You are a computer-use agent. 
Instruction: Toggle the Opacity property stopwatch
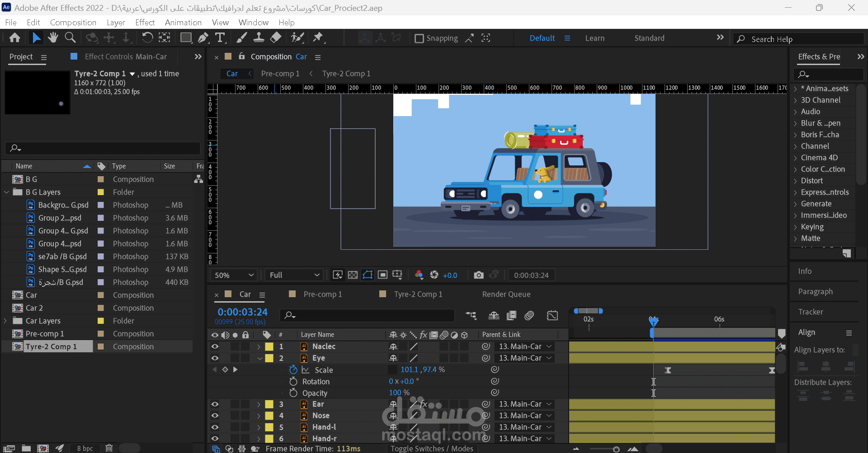pos(293,392)
